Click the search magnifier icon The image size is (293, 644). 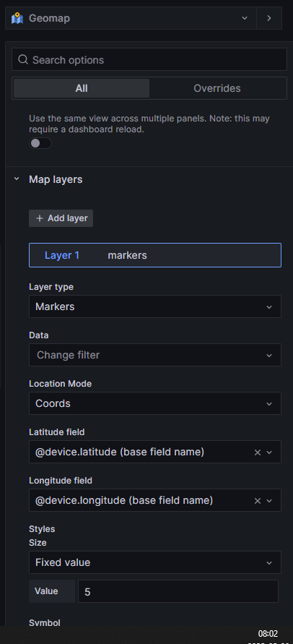[x=23, y=60]
